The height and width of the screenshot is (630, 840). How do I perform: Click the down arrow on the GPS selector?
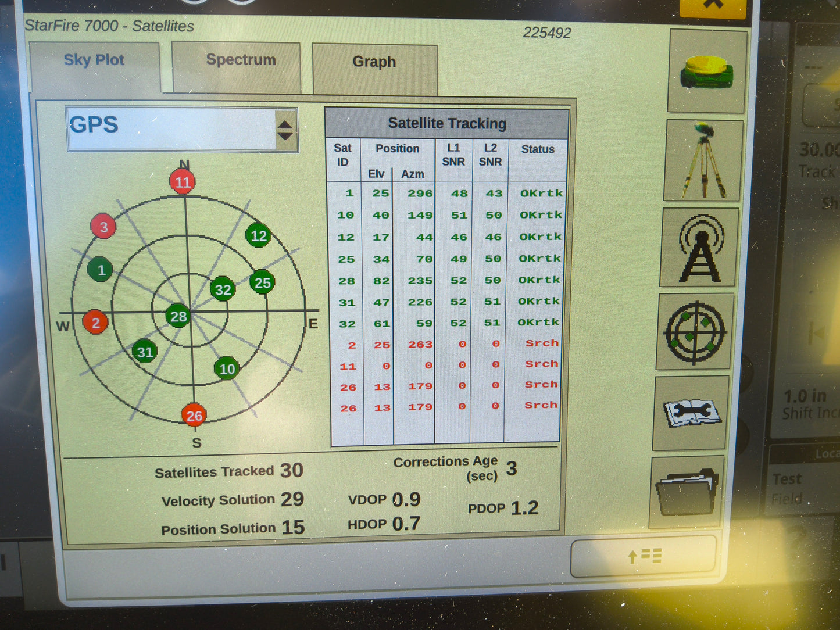285,136
